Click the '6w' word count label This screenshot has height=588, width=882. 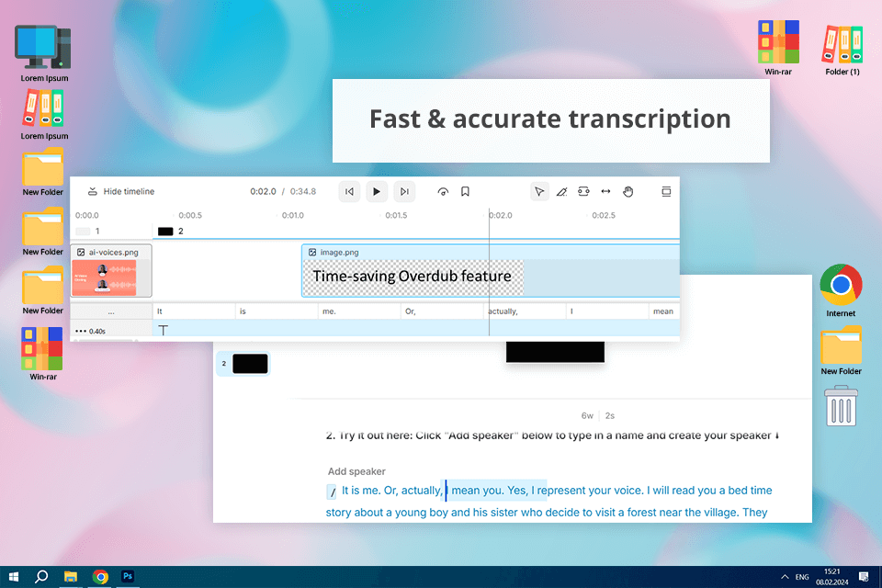click(x=587, y=416)
